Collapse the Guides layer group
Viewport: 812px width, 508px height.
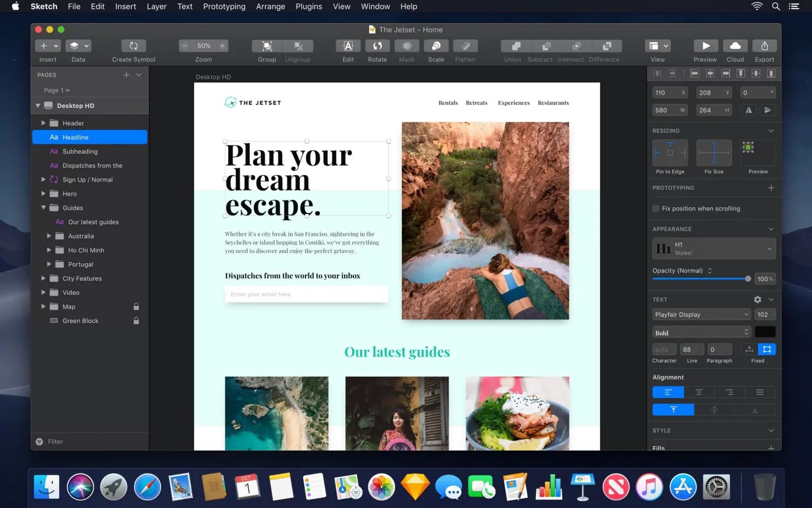(x=43, y=208)
